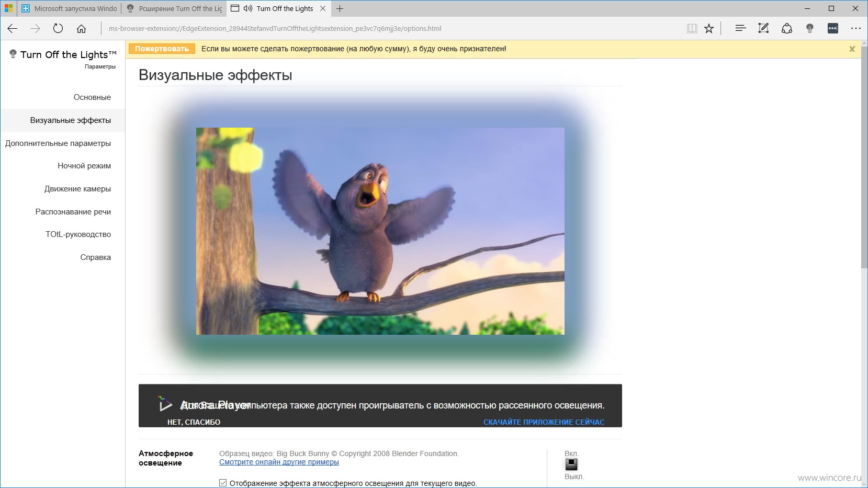Close the Turn Off the Lights tab
The image size is (868, 488).
click(323, 8)
